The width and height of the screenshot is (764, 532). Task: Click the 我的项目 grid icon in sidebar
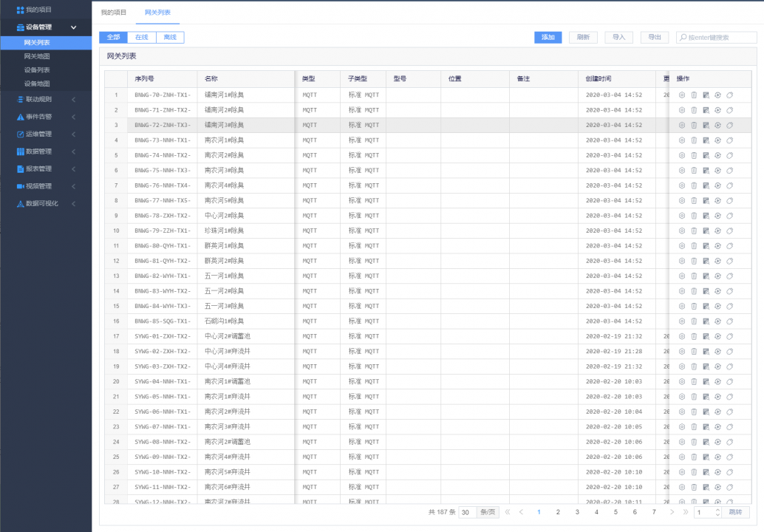(x=20, y=10)
